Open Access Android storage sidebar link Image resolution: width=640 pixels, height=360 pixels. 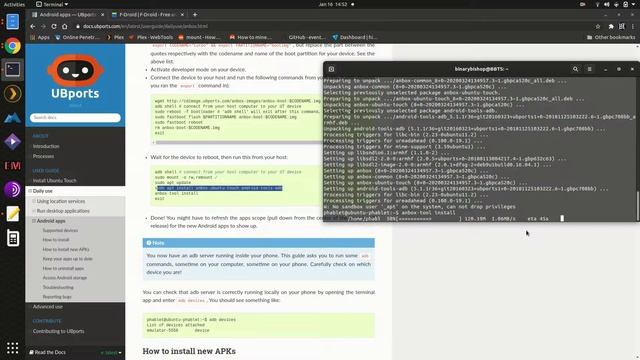[x=64, y=278]
